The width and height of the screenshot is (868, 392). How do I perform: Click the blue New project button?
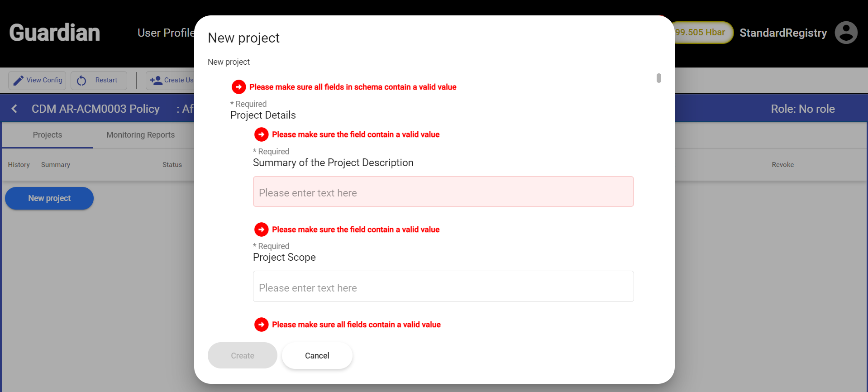49,198
